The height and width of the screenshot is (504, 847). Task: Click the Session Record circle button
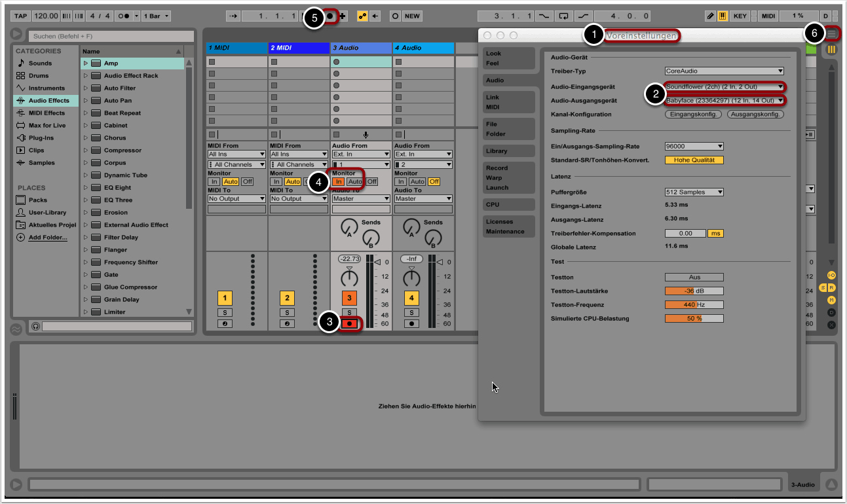click(x=395, y=16)
